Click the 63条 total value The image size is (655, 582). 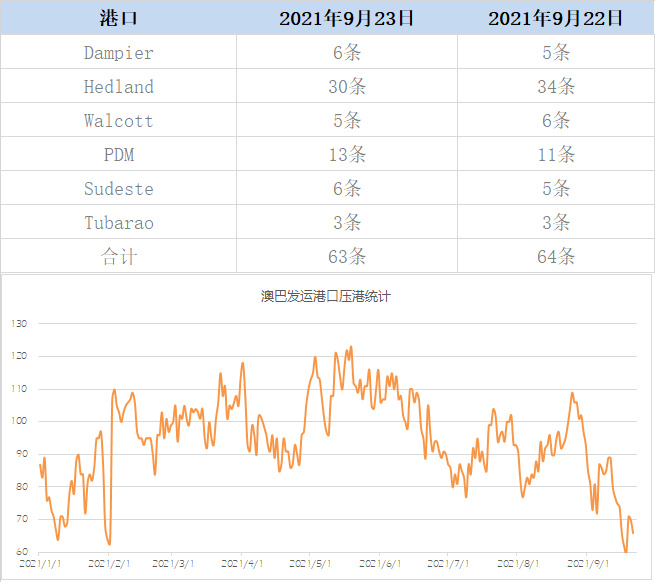pyautogui.click(x=347, y=257)
